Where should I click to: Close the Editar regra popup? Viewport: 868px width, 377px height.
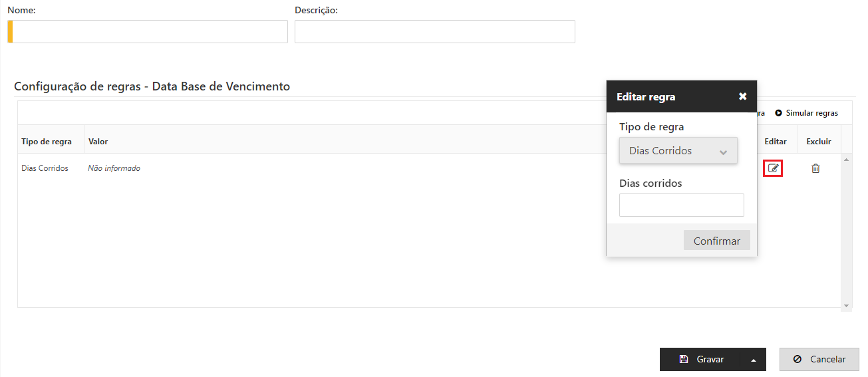point(742,96)
